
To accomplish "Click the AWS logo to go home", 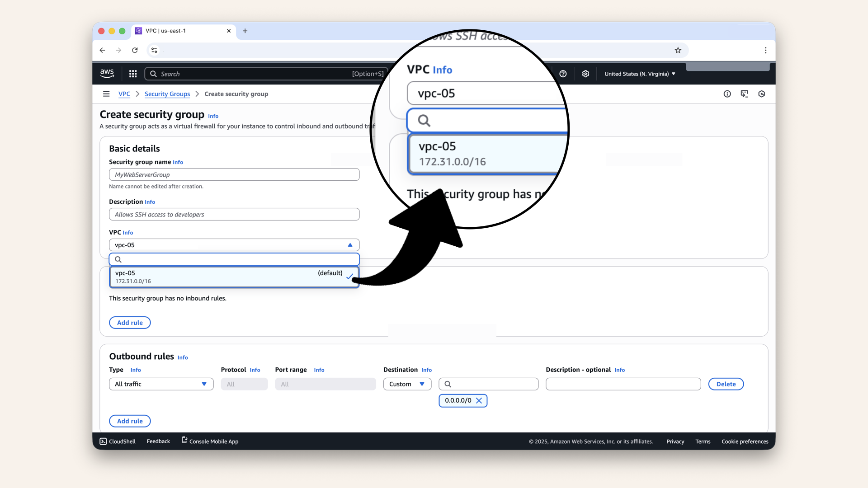I will click(x=107, y=73).
